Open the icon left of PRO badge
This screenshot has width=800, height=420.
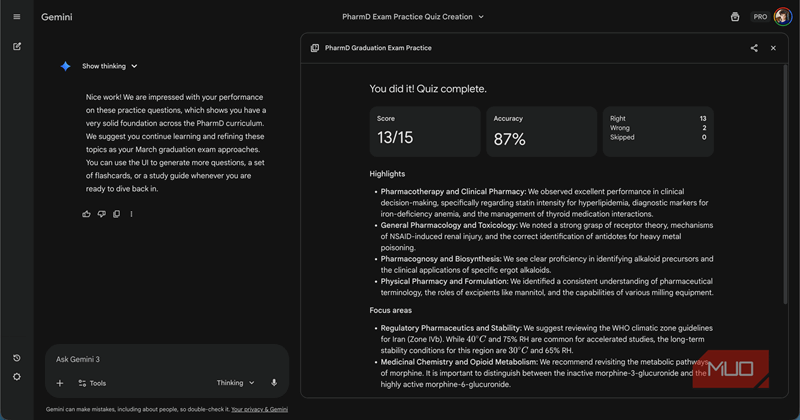coord(735,17)
